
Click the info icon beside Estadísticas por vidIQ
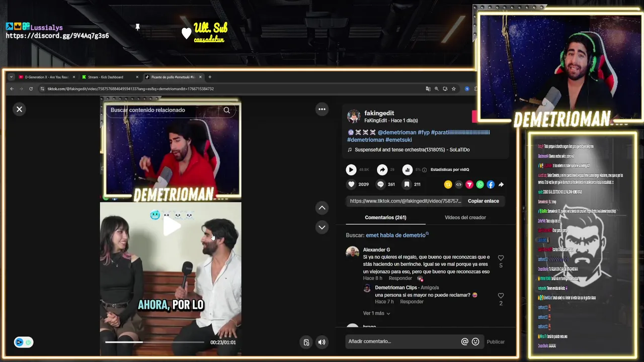click(425, 170)
